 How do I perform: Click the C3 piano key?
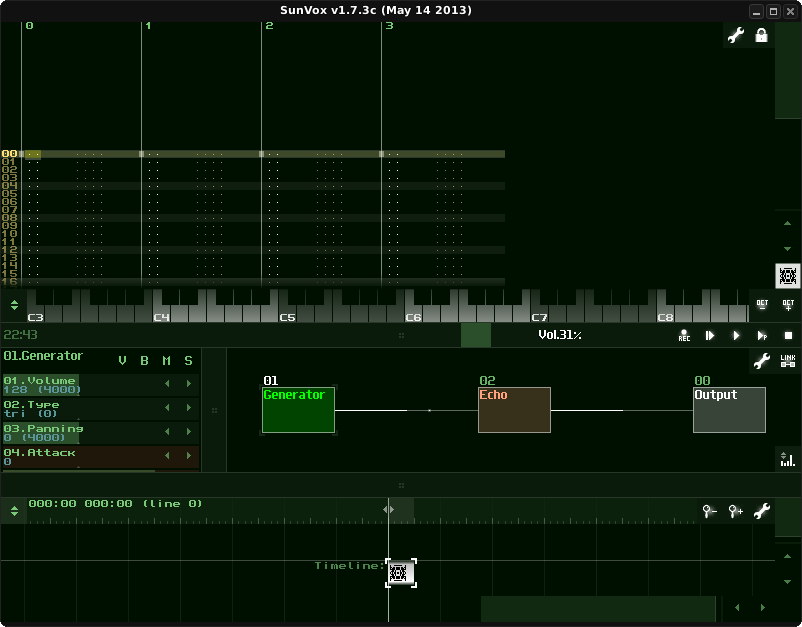[35, 314]
